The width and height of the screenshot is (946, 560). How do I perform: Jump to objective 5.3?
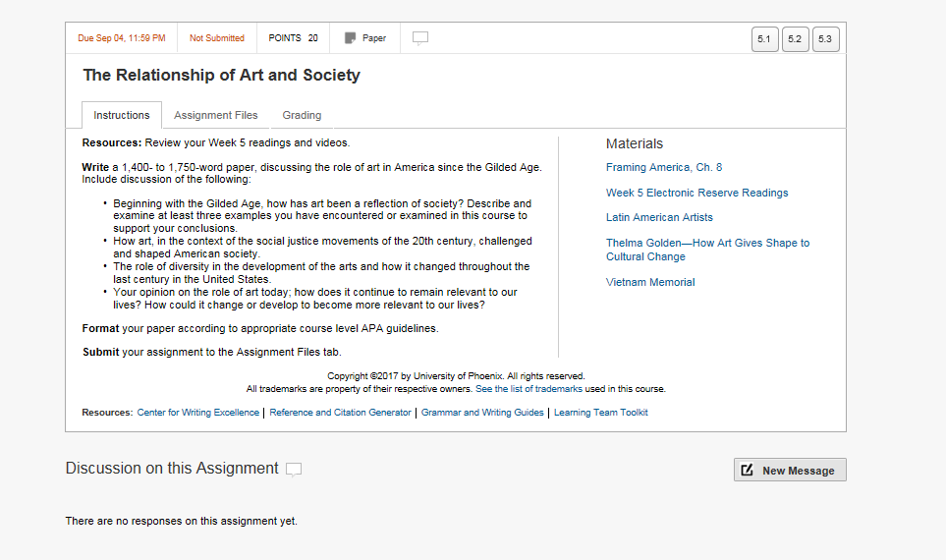(x=825, y=39)
